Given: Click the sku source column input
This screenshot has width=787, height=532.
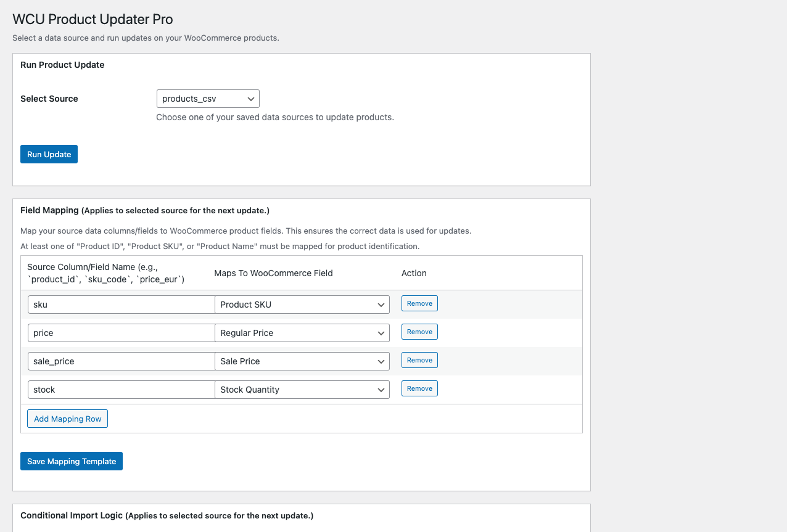Looking at the screenshot, I should click(x=121, y=305).
